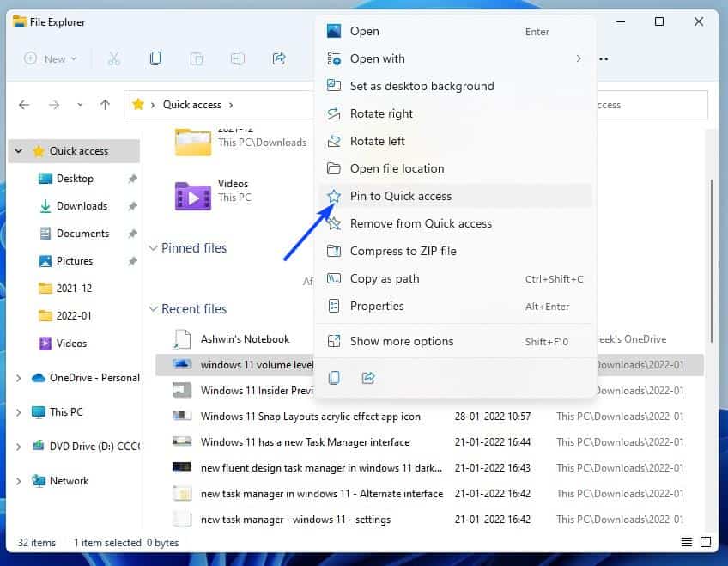Switch to details view in status bar
Viewport: 728px width, 566px height.
click(686, 542)
